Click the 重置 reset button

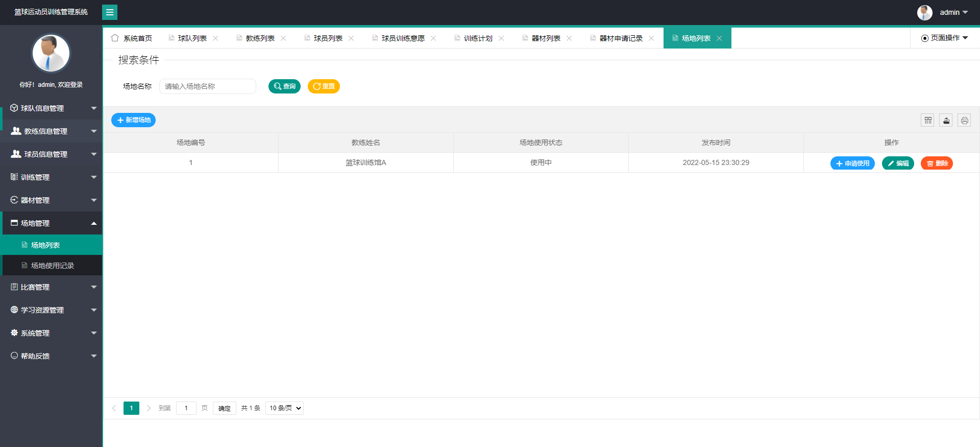pos(324,86)
